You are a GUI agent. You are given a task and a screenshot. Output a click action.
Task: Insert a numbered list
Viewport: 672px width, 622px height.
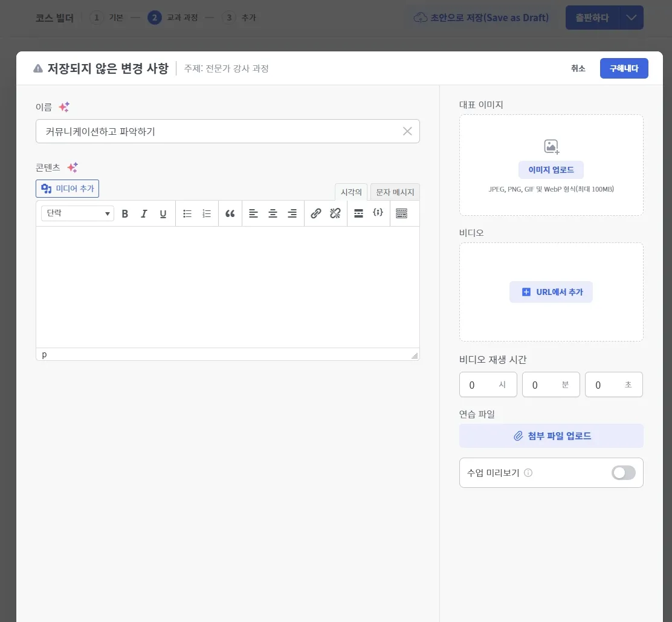[x=206, y=213]
